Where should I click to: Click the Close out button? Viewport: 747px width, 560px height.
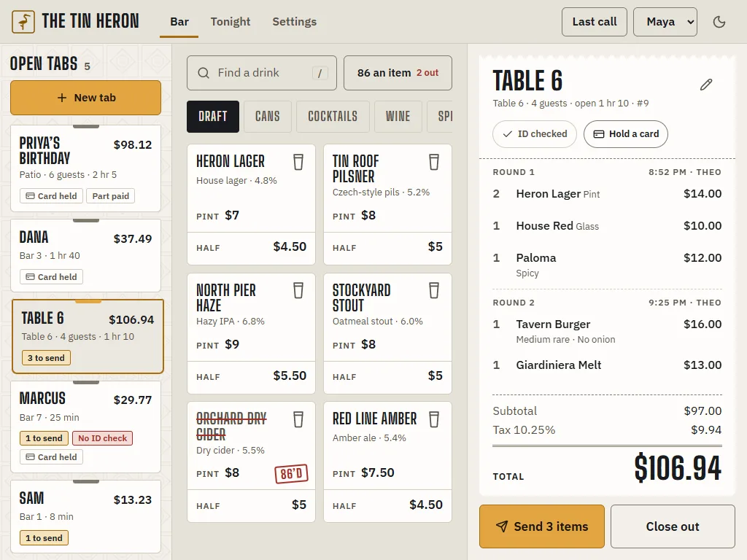click(x=673, y=526)
